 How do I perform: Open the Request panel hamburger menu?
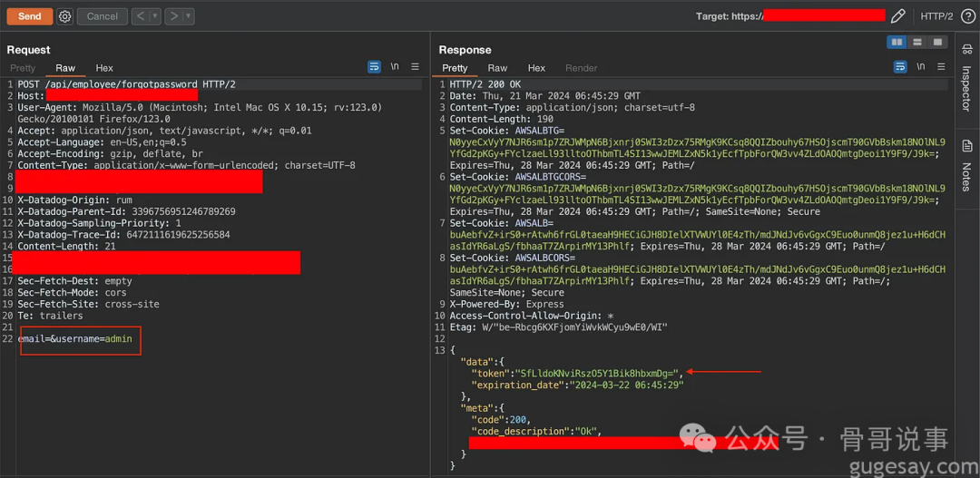pos(415,67)
